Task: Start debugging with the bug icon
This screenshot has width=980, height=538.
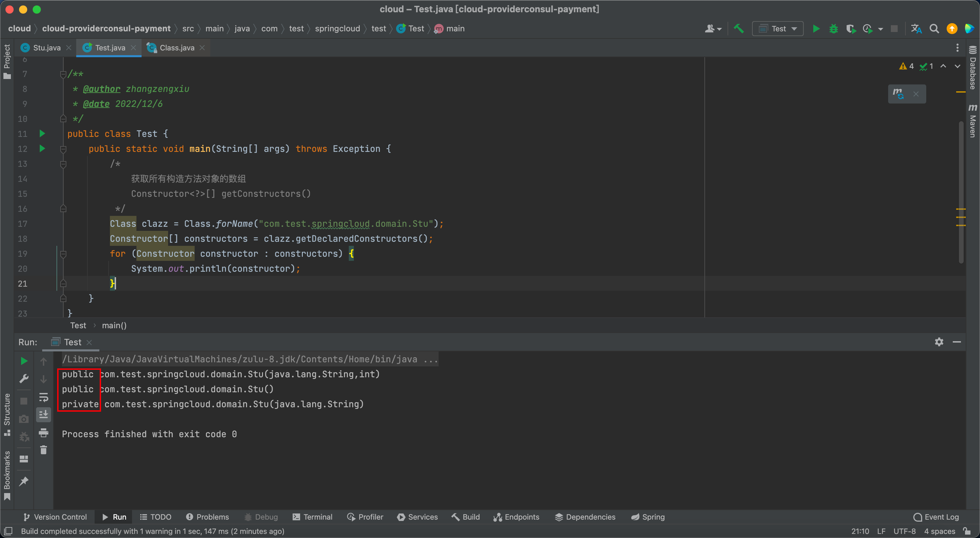Action: click(833, 29)
